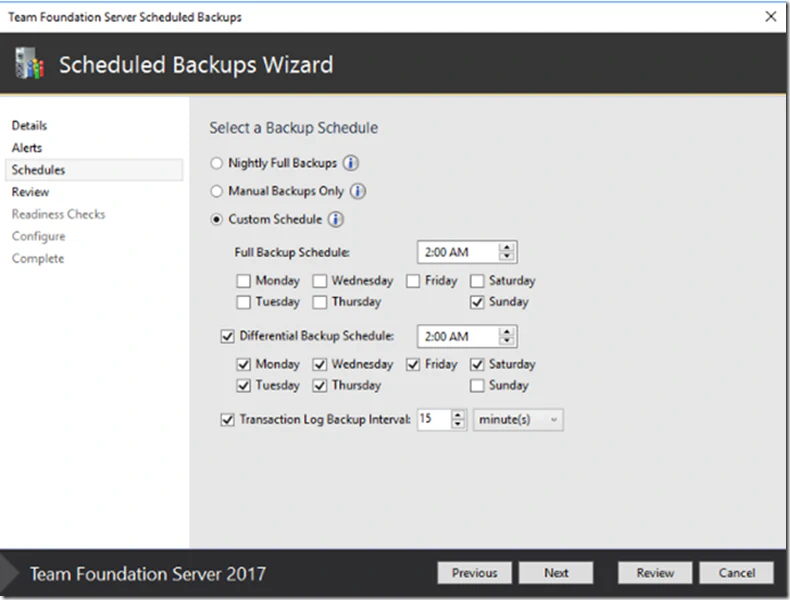Screen dimensions: 790x600
Task: Click info icon beside Custom Schedule
Action: pos(337,219)
